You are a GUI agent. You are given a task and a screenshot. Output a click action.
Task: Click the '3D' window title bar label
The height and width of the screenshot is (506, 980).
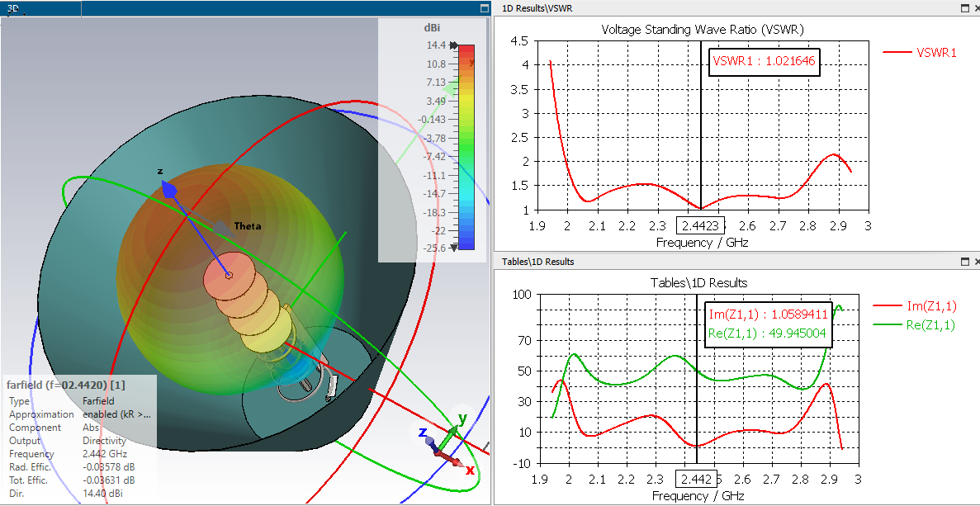point(12,9)
